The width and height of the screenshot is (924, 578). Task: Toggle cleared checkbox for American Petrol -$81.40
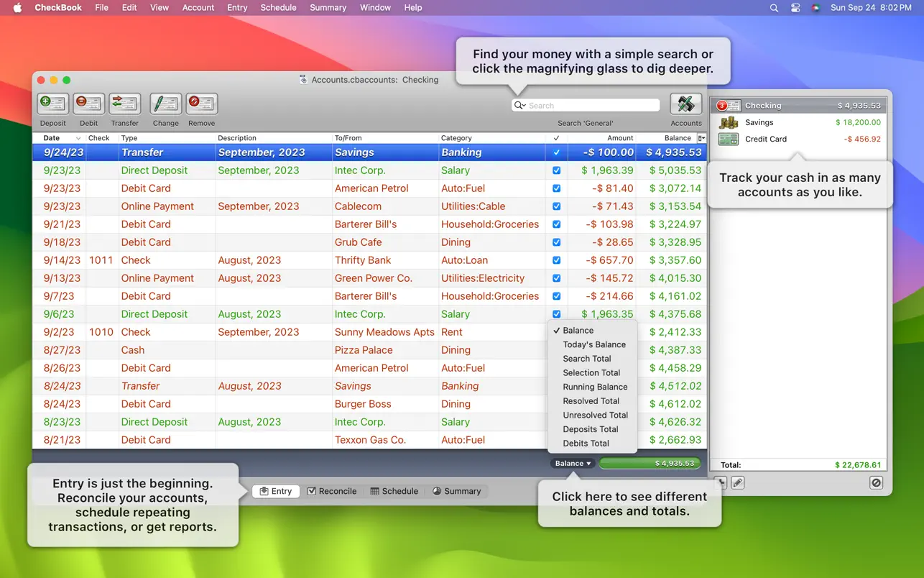556,188
